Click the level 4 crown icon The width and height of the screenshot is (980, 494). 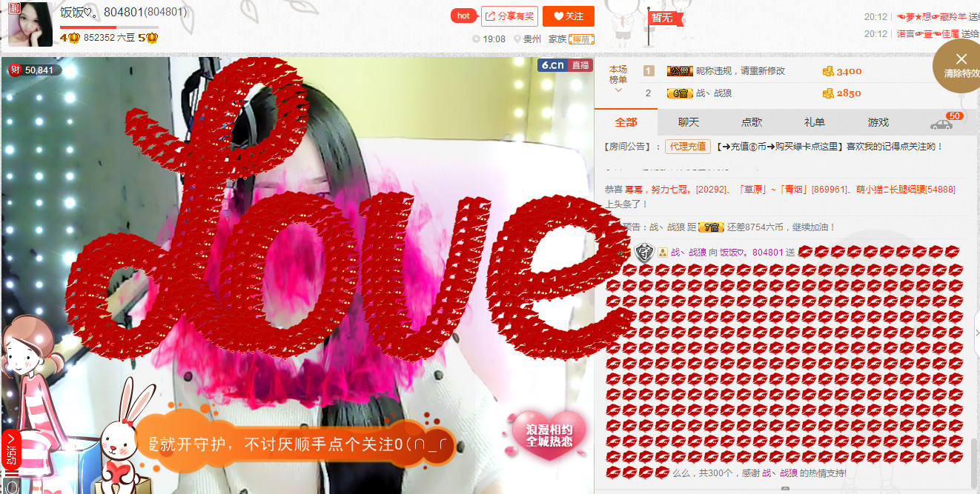[x=70, y=37]
